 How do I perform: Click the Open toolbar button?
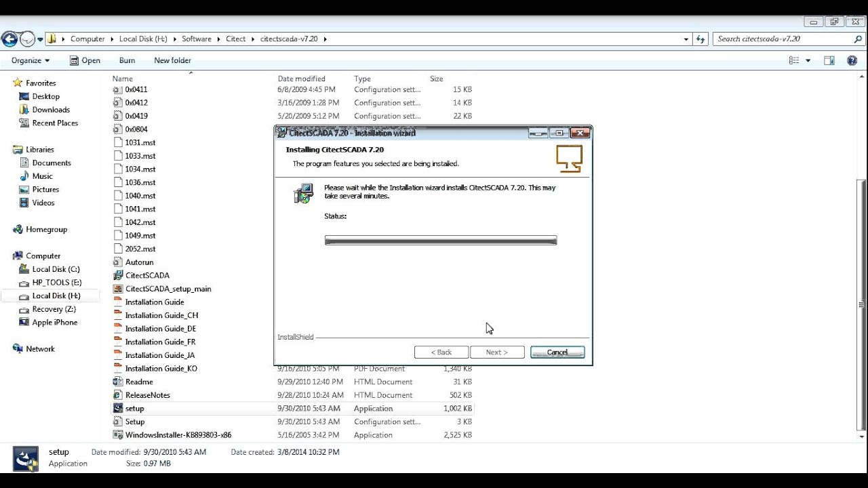[x=85, y=60]
